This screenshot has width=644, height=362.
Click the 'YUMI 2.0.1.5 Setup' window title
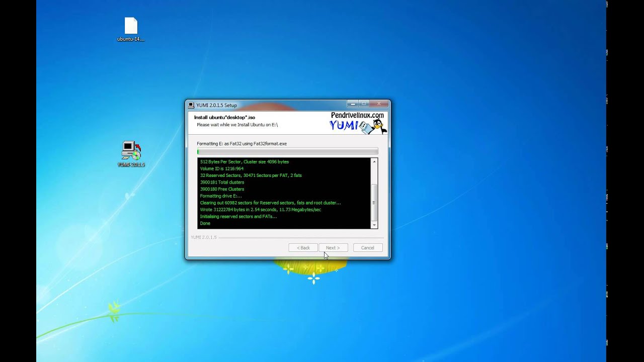[216, 105]
